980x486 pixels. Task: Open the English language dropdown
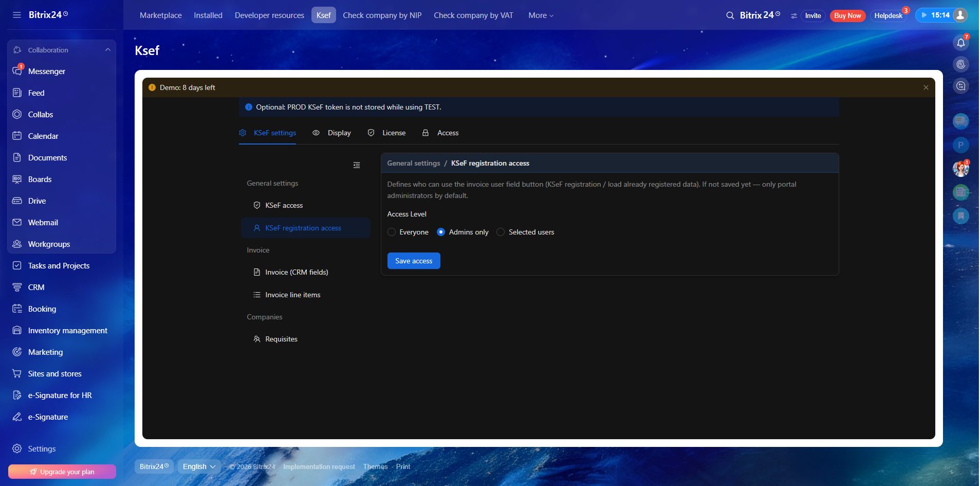click(x=199, y=466)
